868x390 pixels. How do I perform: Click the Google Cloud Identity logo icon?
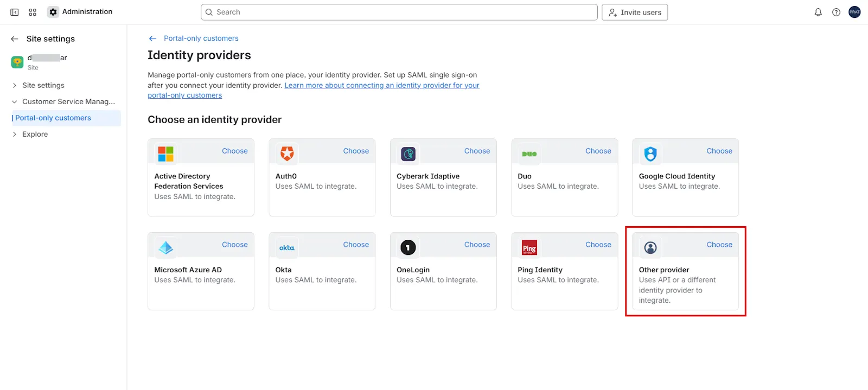[650, 154]
